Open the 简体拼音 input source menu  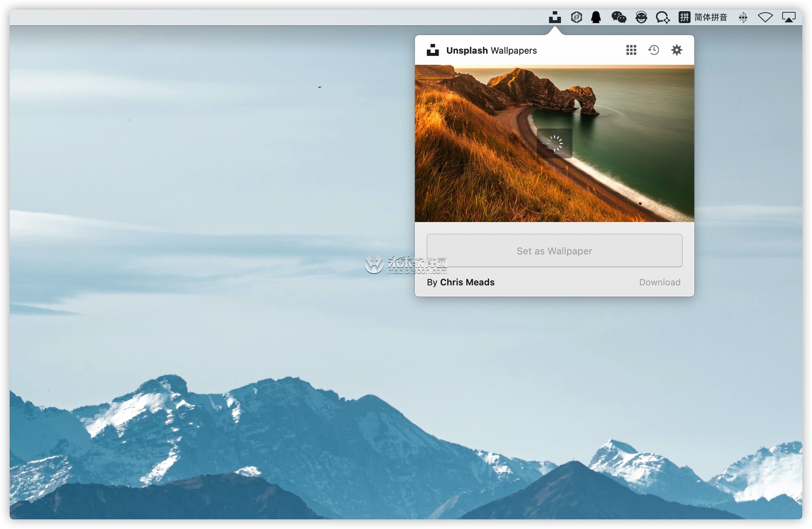pyautogui.click(x=711, y=17)
